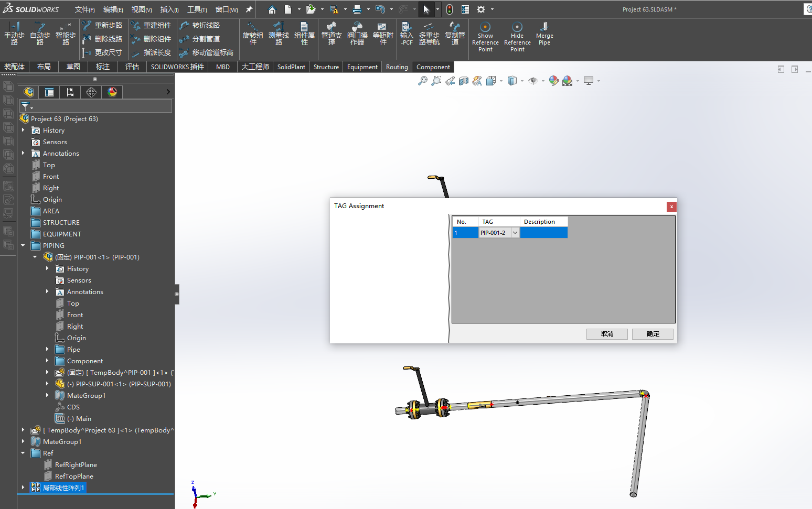Screen dimensions: 812x509
Task: Collapse the PIP-001<1> assembly node
Action: (35, 257)
